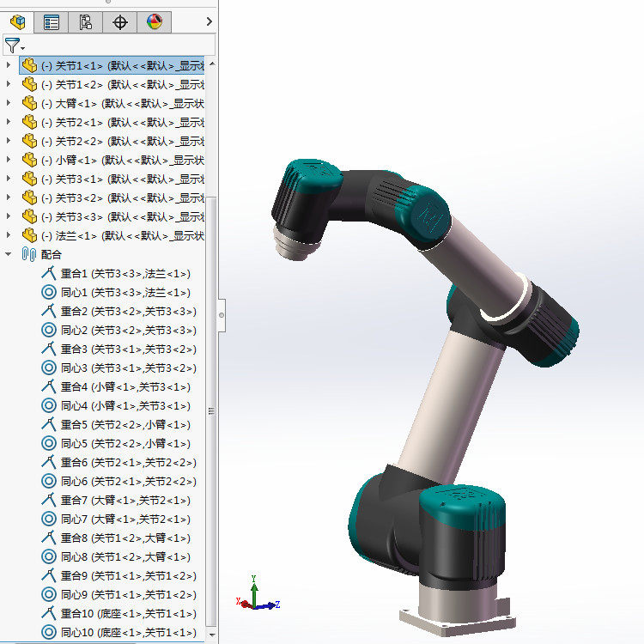
Task: Select the 关节2<2> part icon
Action: click(x=29, y=141)
